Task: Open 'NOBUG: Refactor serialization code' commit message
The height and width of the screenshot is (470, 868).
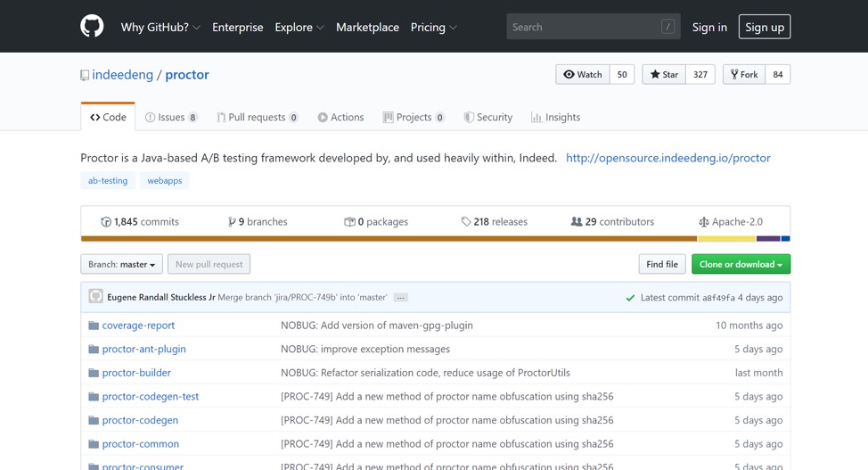Action: 425,373
